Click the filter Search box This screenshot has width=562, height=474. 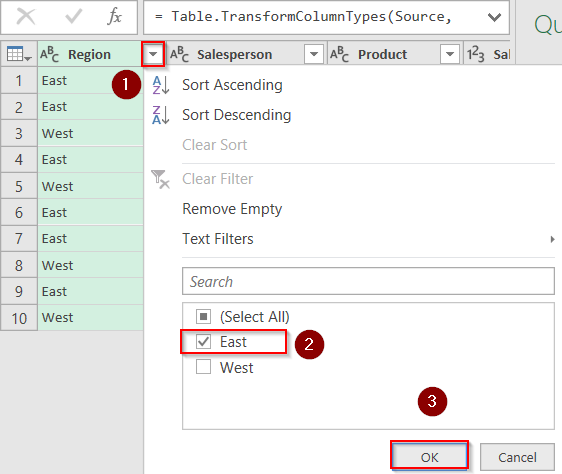(x=368, y=281)
